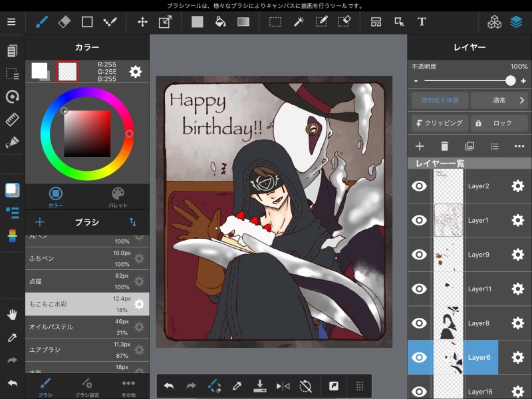The image size is (532, 399).
Task: Toggle ロック layer lock
Action: (x=499, y=123)
